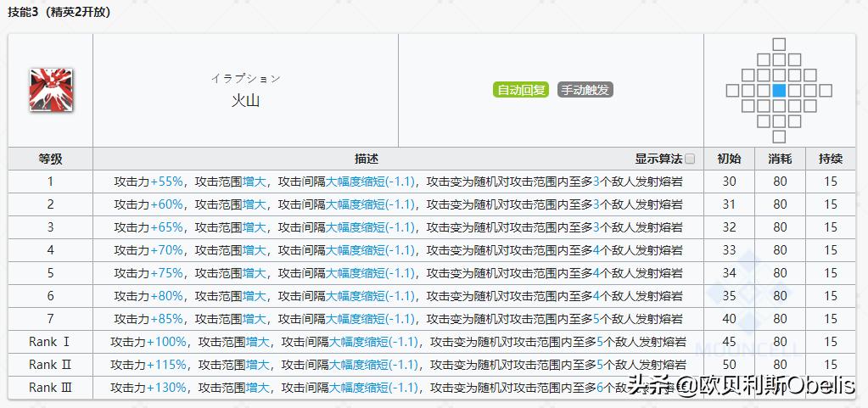Click blue 增大 text in level 4 row
868x408 pixels.
[x=254, y=250]
